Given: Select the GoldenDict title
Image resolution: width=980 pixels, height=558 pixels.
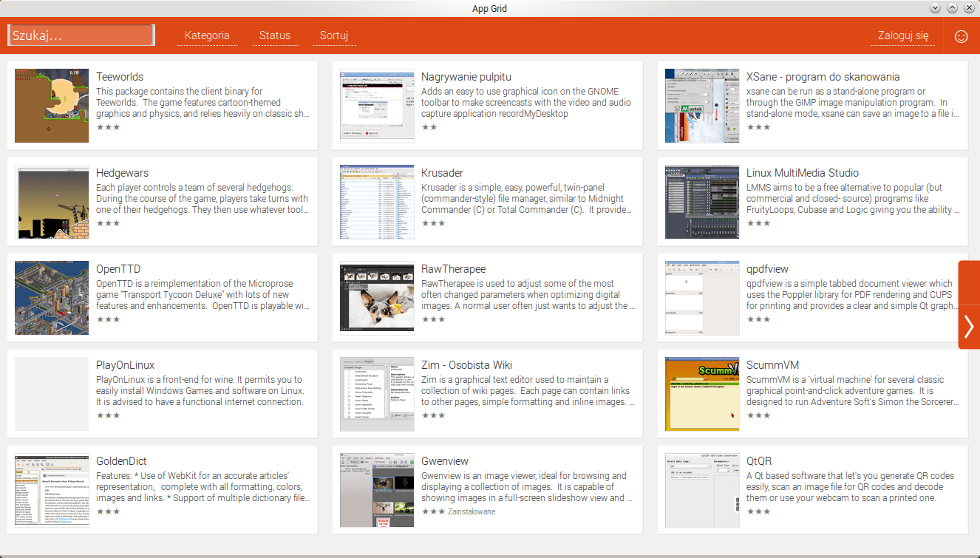Looking at the screenshot, I should (x=121, y=461).
